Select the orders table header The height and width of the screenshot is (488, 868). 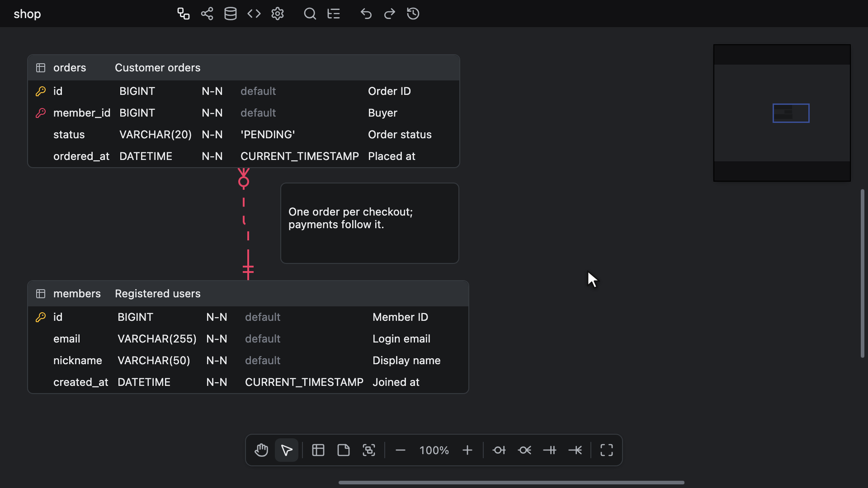click(x=244, y=68)
